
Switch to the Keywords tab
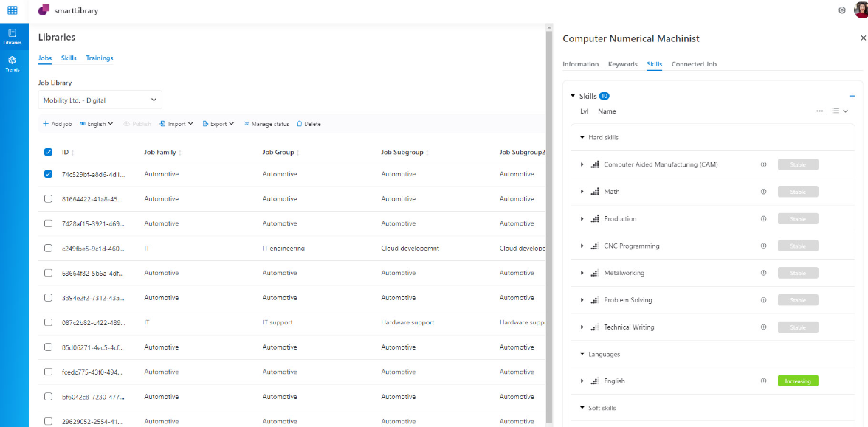tap(622, 64)
